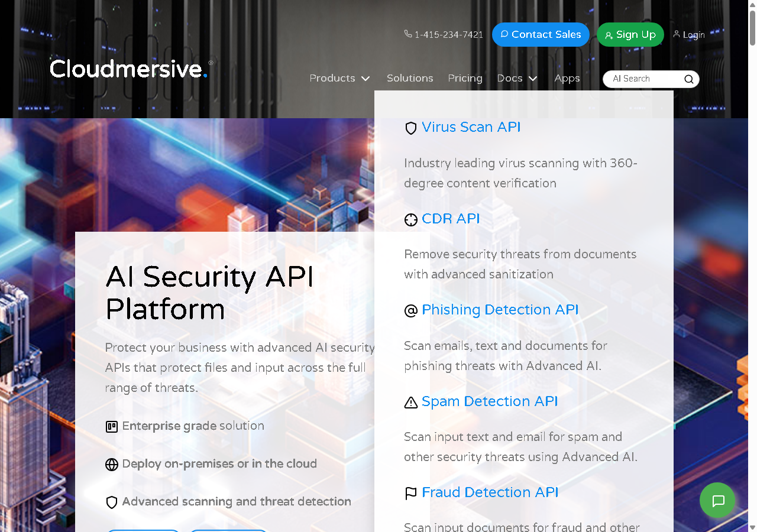The image size is (757, 532).
Task: Click the person icon beside Login
Action: (677, 34)
